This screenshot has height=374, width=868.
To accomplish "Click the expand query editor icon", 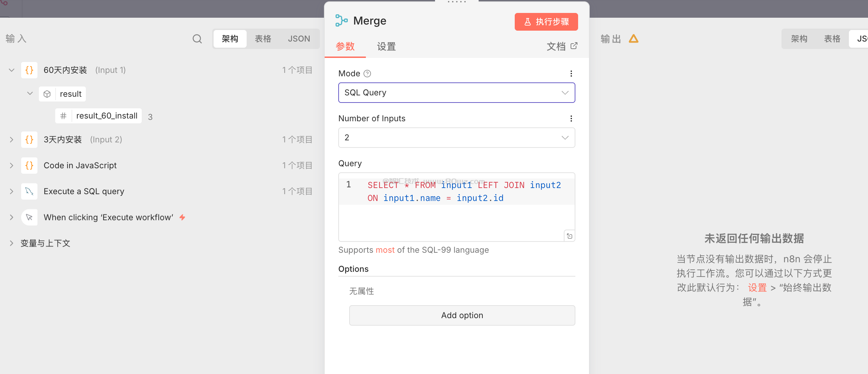I will 570,236.
